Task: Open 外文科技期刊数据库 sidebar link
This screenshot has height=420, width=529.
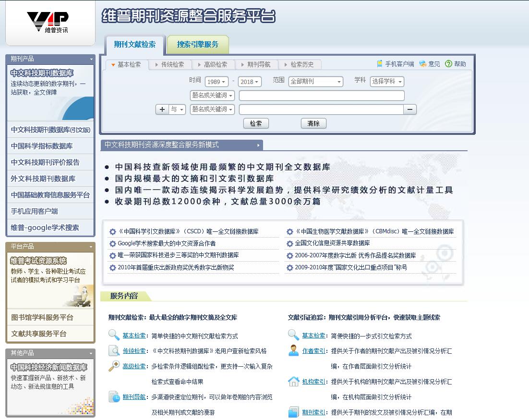Action: point(50,179)
